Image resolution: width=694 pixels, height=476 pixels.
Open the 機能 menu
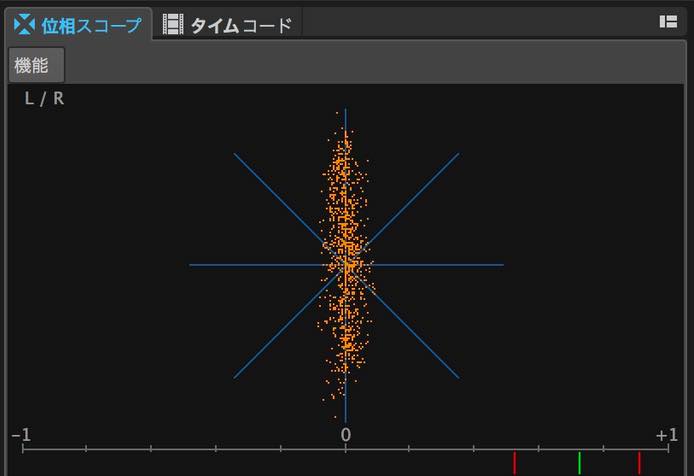(36, 65)
